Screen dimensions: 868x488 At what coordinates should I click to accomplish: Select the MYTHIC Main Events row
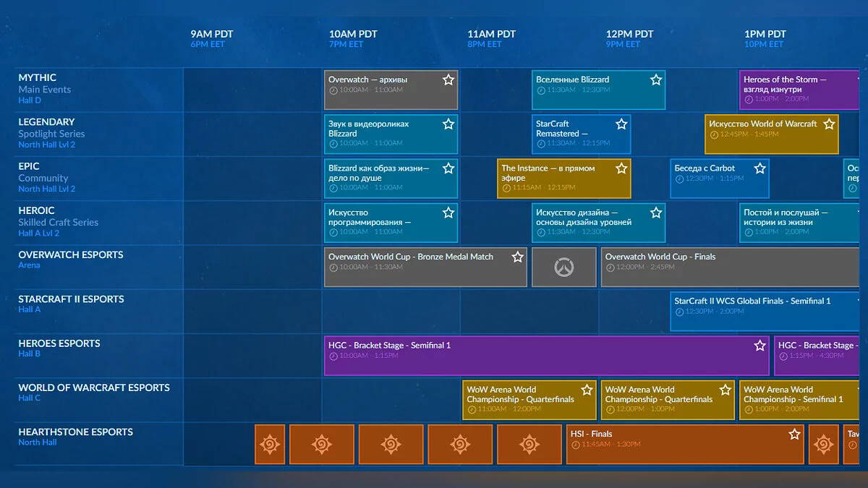click(99, 90)
